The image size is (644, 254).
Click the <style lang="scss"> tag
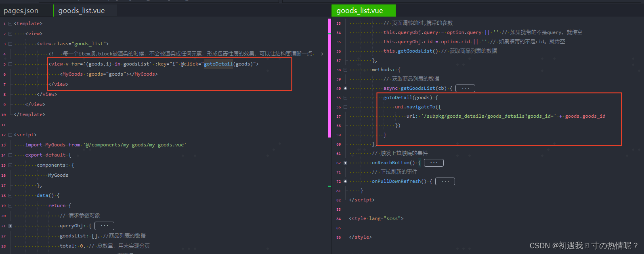click(x=376, y=218)
